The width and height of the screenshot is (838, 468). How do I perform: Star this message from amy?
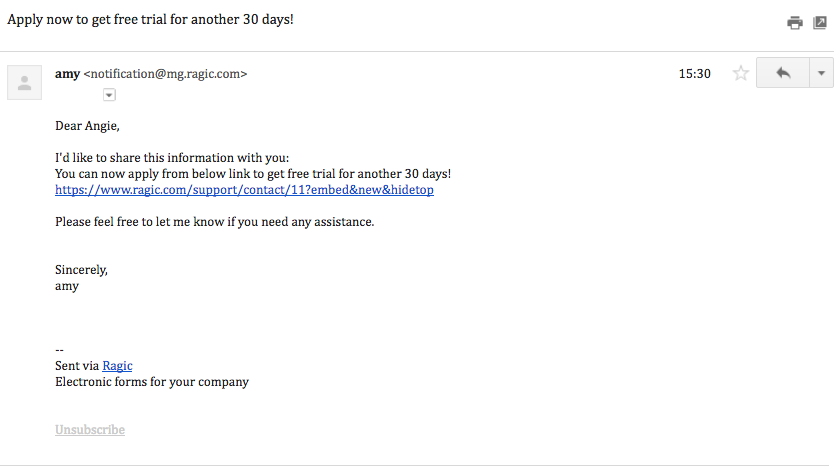click(x=741, y=73)
